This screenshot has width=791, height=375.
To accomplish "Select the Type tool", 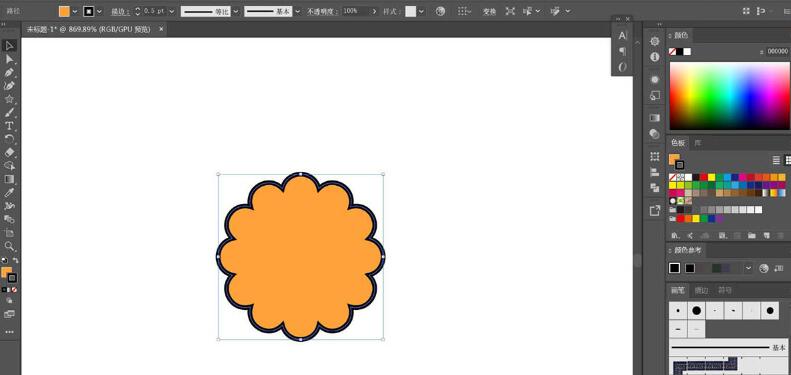I will (9, 126).
